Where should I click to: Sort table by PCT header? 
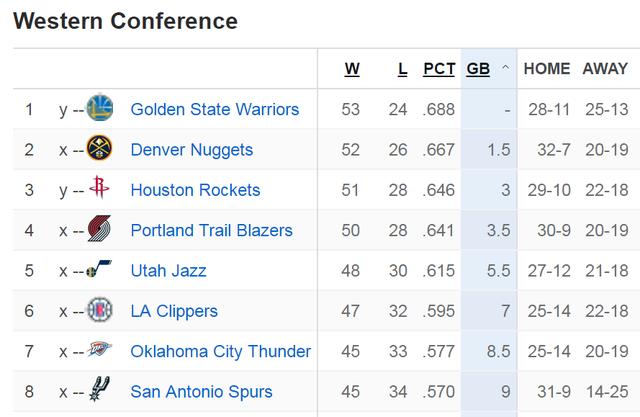(x=439, y=69)
